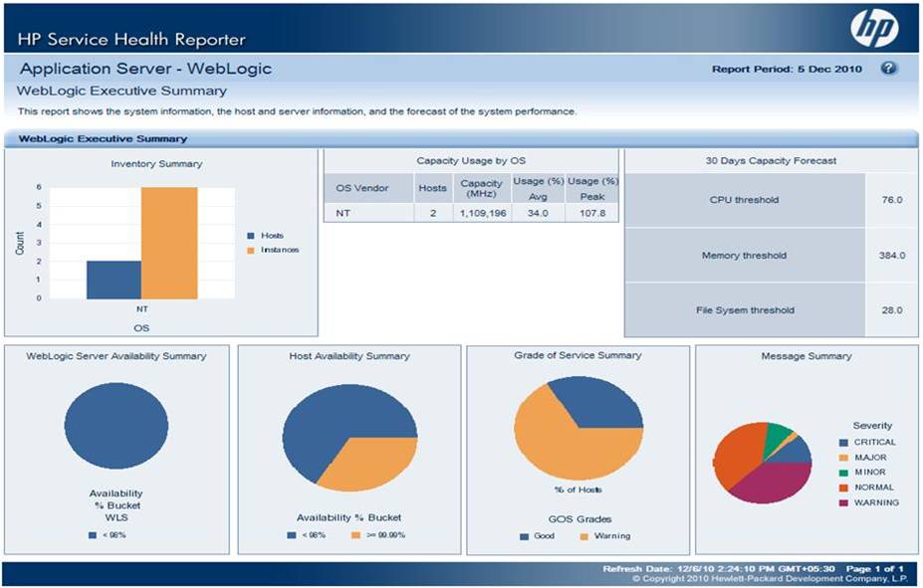Click the Usage (%) Peak column header
The image size is (923, 588).
[x=592, y=188]
